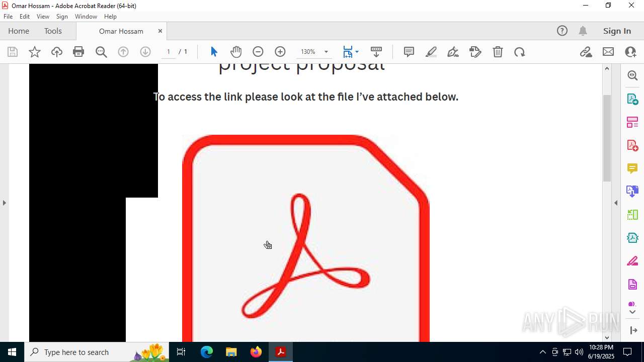Select the highlight text pen tool
Screen dimensions: 644x362
point(431,52)
